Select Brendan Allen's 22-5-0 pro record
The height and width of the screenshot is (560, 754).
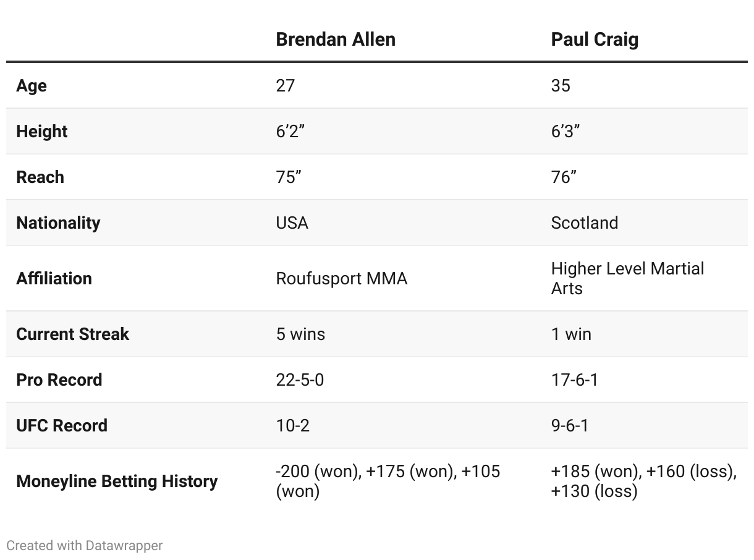pos(300,380)
